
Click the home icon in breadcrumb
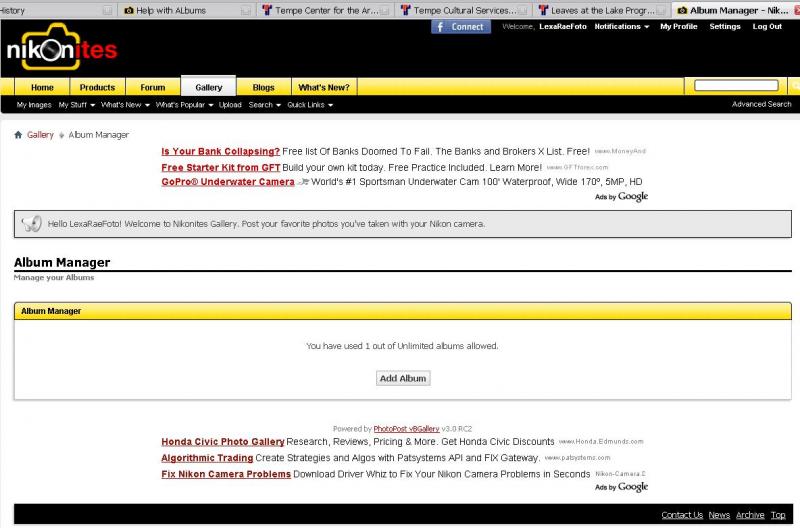[x=18, y=135]
